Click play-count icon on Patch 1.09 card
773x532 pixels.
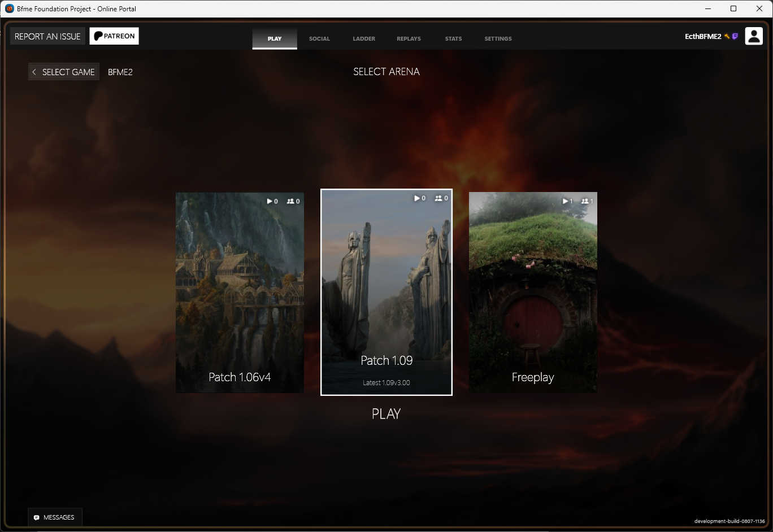coord(417,198)
